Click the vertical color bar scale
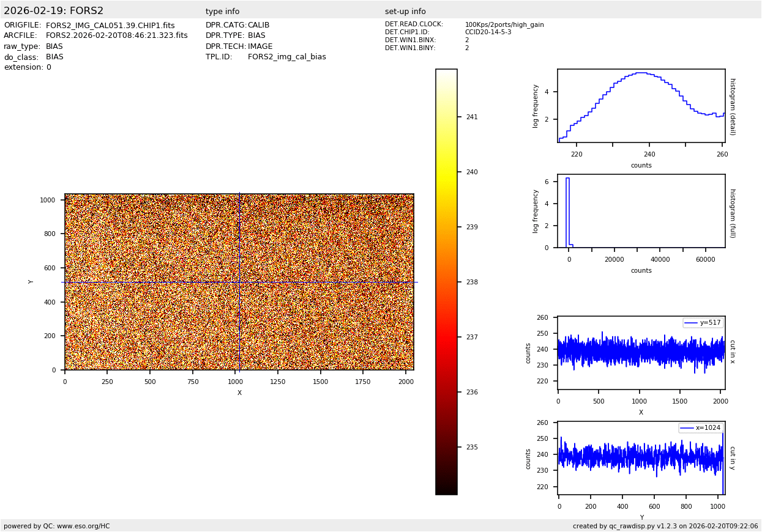The width and height of the screenshot is (762, 532). click(446, 281)
